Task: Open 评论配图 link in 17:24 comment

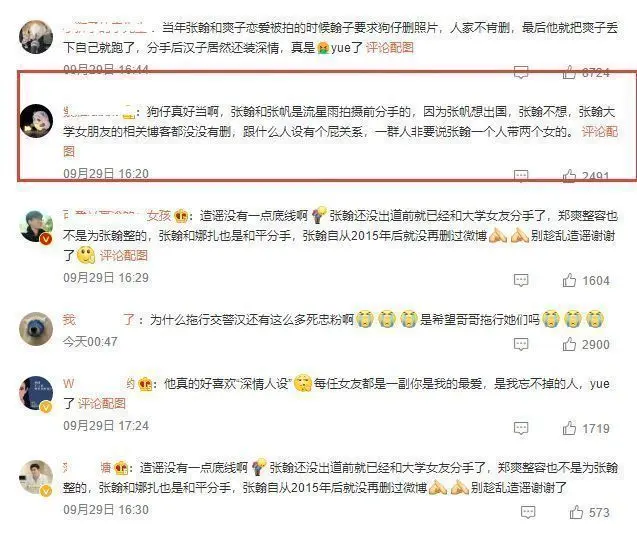Action: [x=102, y=403]
